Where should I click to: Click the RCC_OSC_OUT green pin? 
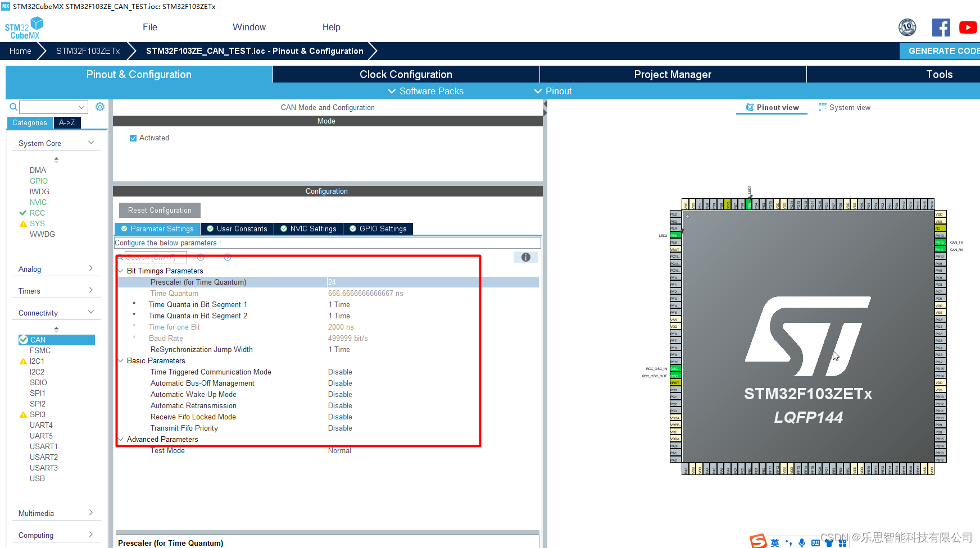pyautogui.click(x=675, y=376)
